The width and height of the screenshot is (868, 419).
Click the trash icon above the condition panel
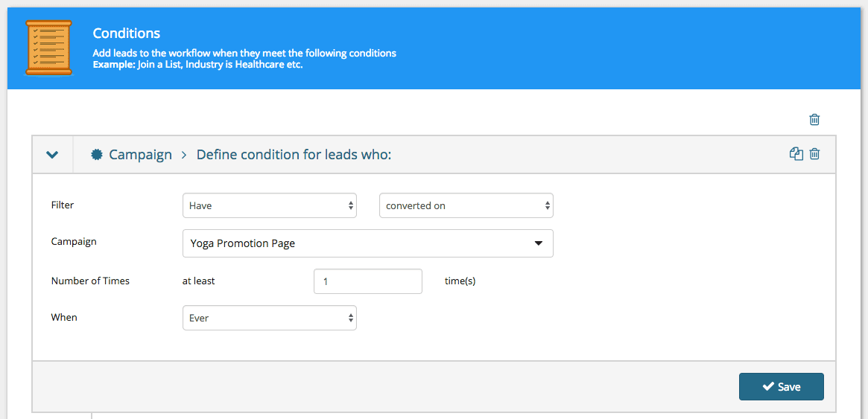tap(814, 119)
